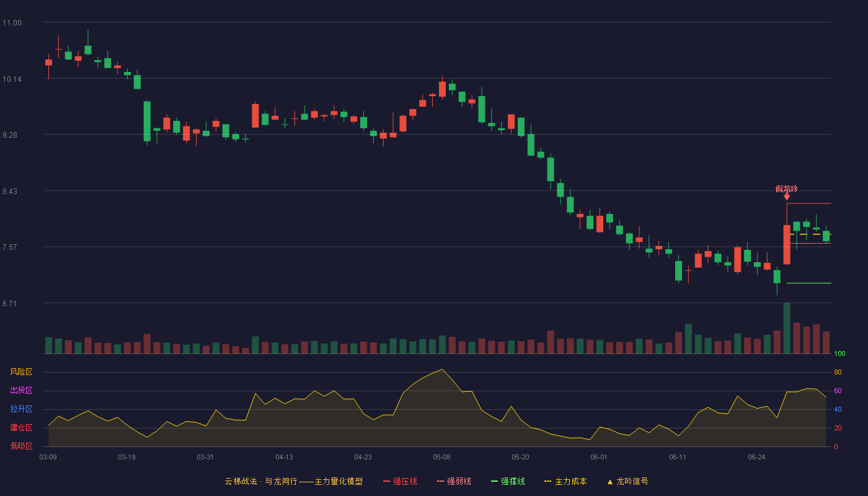This screenshot has width=868, height=496.
Task: Click the green 强撑线 horizontal line on chart
Action: 809,283
